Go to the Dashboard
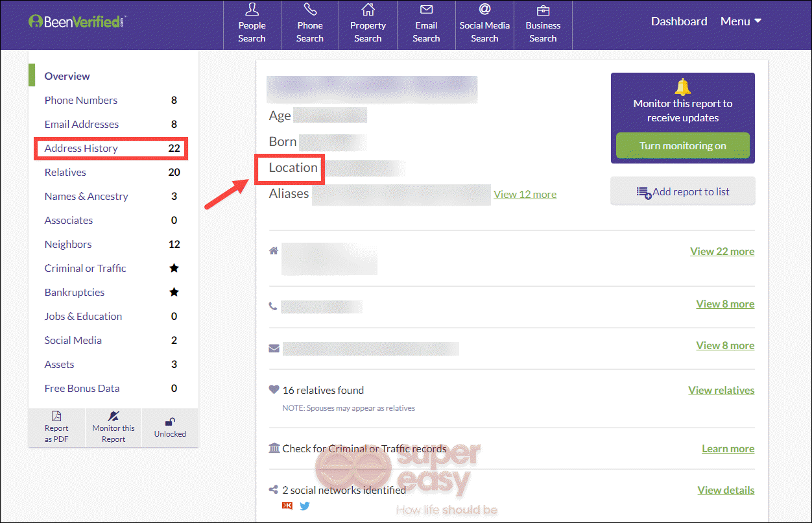This screenshot has height=523, width=812. 679,21
